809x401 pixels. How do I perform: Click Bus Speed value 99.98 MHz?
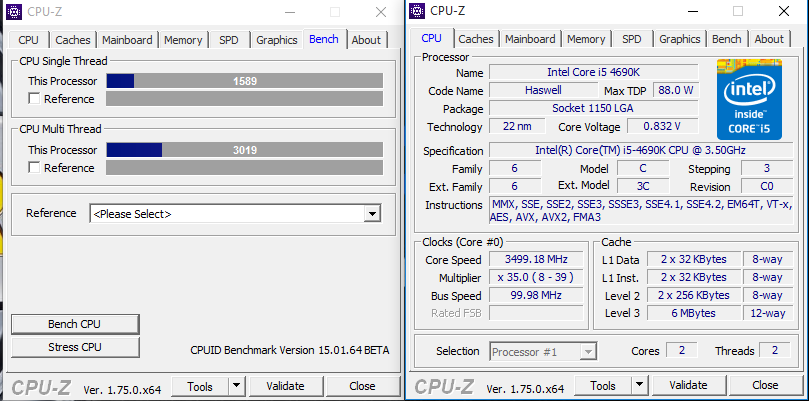point(536,295)
